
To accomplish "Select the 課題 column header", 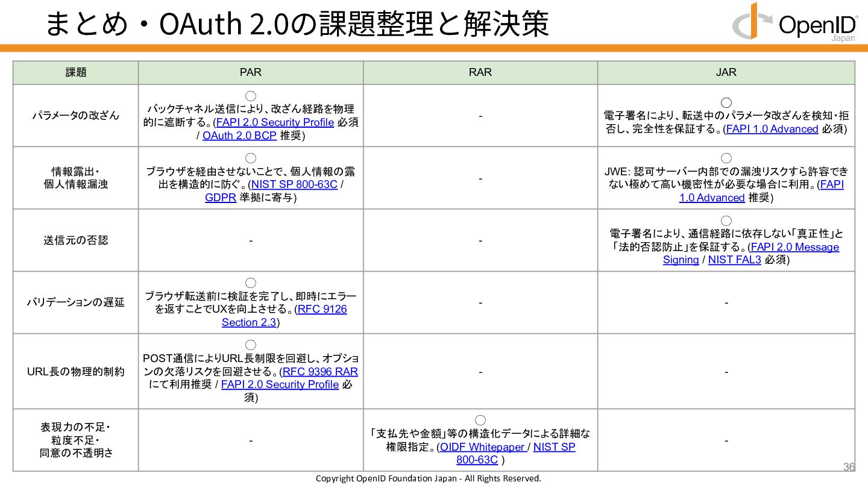I will click(x=76, y=72).
